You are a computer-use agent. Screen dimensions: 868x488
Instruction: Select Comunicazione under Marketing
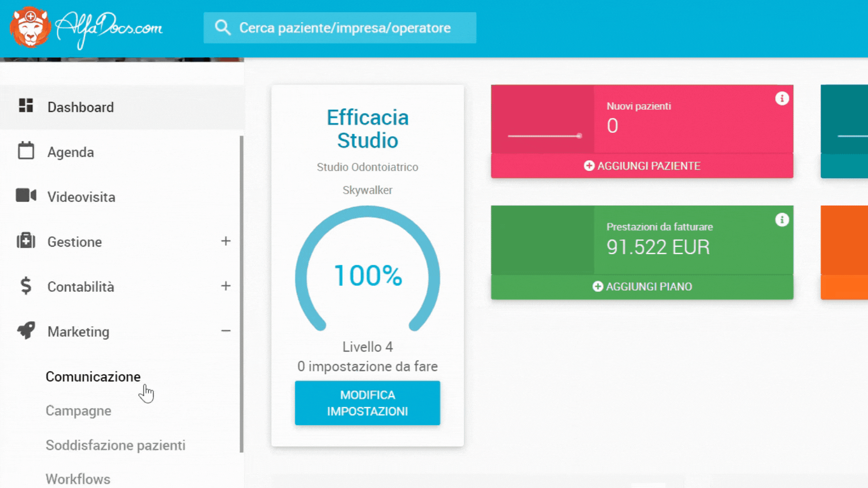[93, 376]
